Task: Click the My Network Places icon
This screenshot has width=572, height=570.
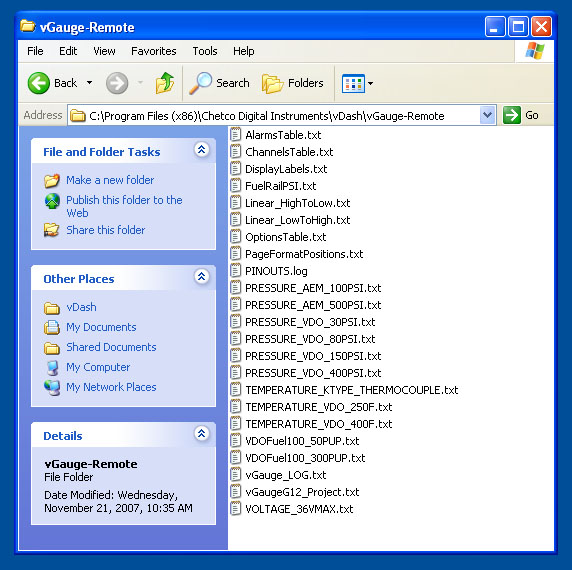Action: pyautogui.click(x=52, y=387)
